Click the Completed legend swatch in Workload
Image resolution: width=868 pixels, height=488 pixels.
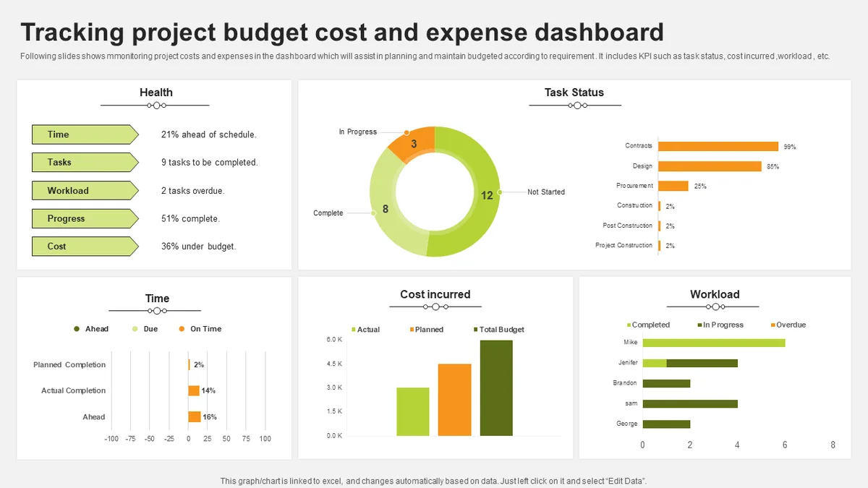tap(629, 325)
